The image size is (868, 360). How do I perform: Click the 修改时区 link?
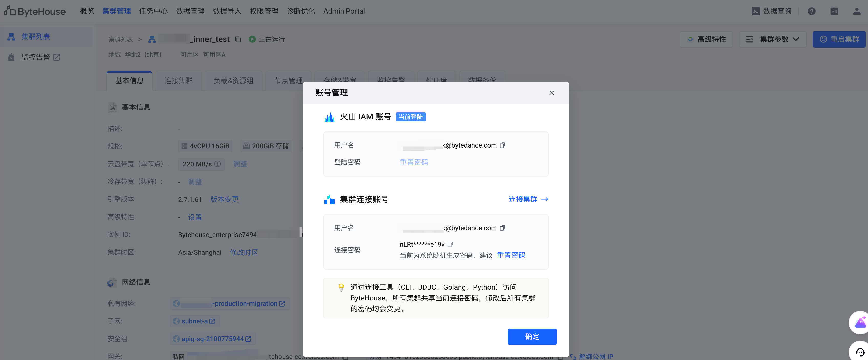tap(244, 252)
